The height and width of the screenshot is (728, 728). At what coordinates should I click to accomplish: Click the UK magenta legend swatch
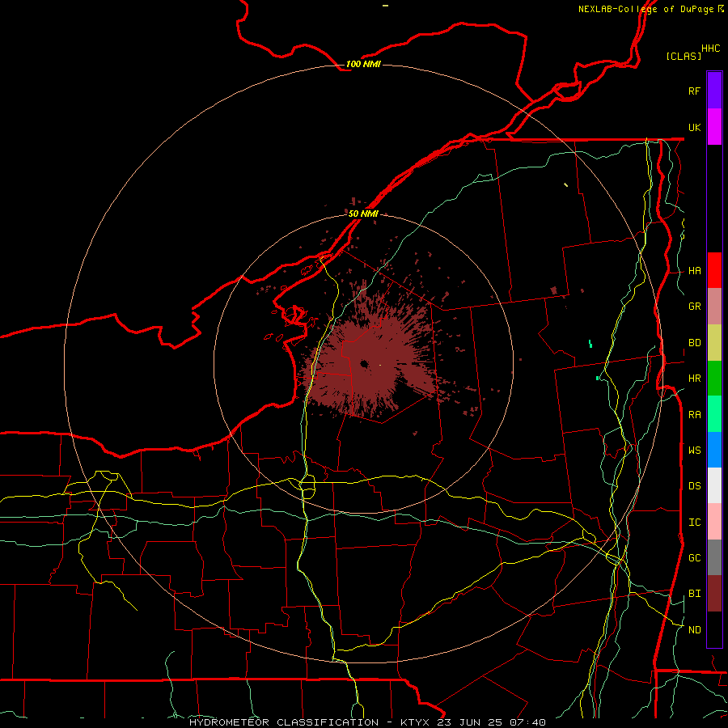(x=714, y=127)
